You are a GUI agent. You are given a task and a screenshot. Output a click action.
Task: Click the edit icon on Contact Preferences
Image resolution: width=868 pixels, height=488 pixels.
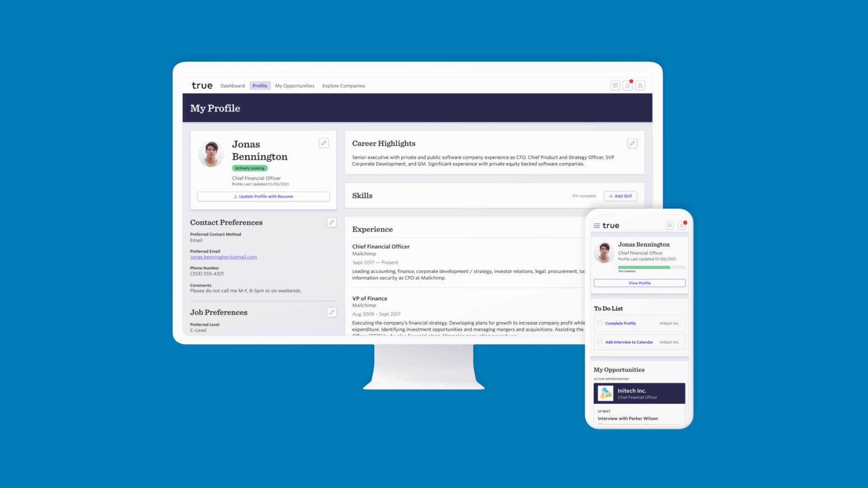[x=332, y=222]
